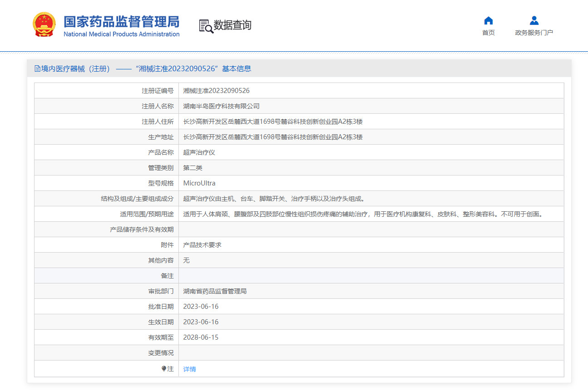Click registrant name 湖南半岛医疗科技有限公司

221,106
